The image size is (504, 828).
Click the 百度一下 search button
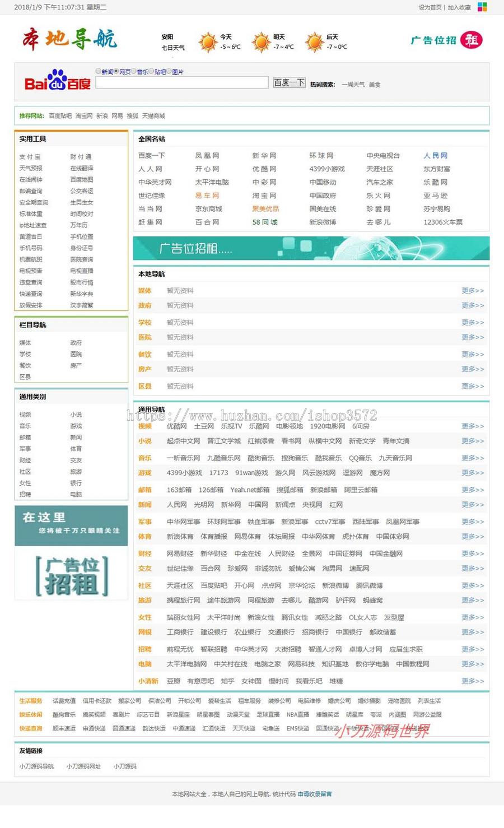pos(289,82)
